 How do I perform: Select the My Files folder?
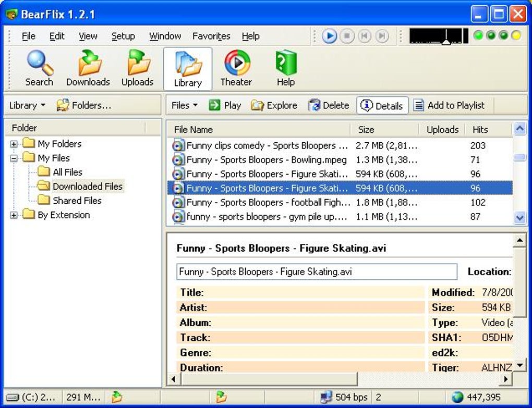tap(54, 158)
